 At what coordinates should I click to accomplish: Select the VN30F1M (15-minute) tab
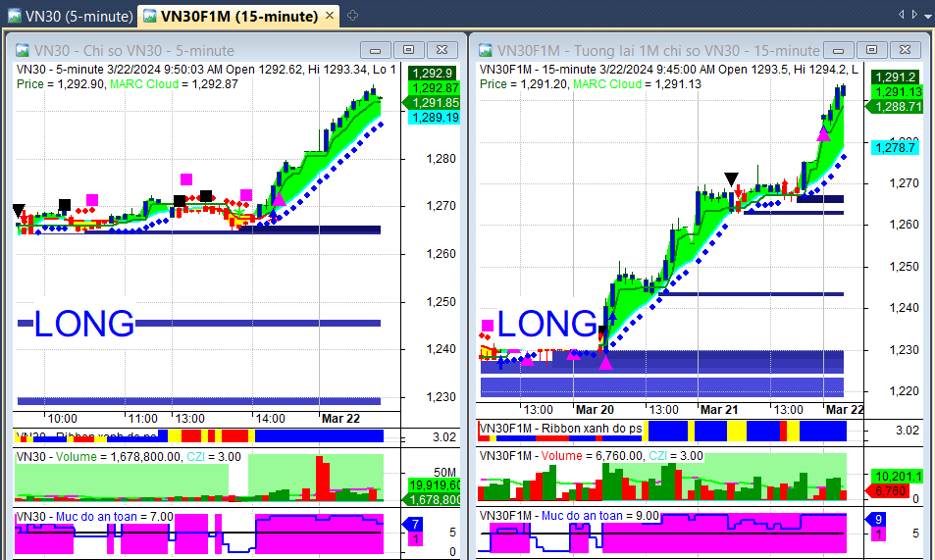[x=238, y=16]
